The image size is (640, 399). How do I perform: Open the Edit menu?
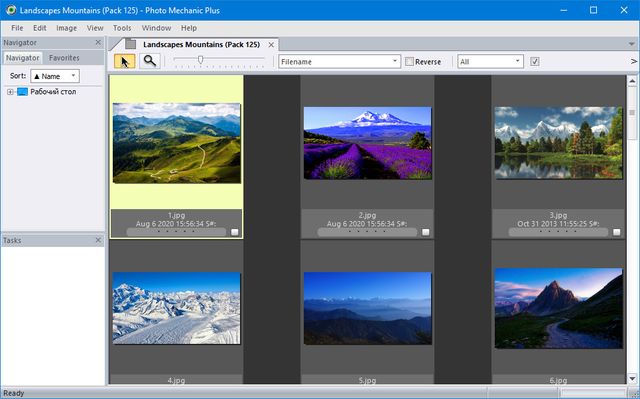(40, 28)
